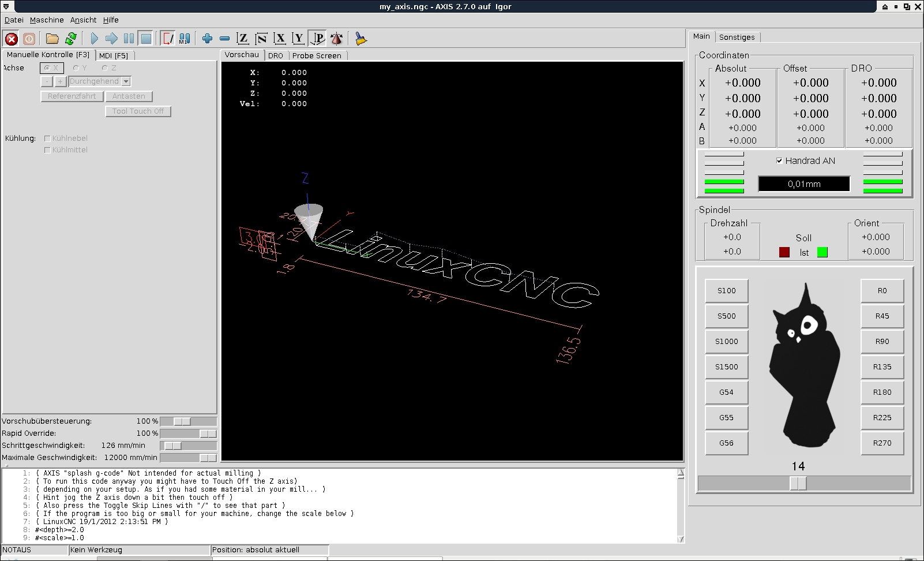Adjust the Rapid Override slider

[188, 433]
